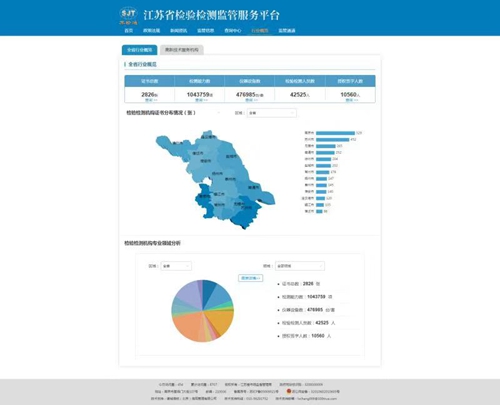Open the field dropdown beside the pie chart

pyautogui.click(x=300, y=266)
